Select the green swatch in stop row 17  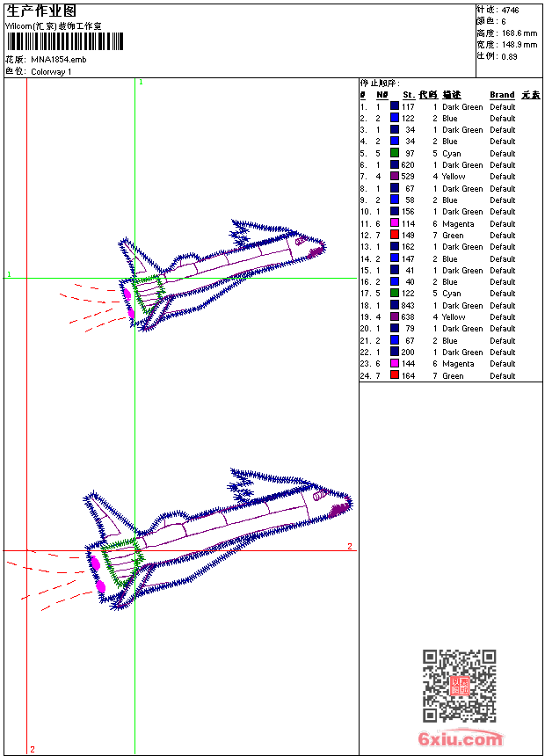click(x=395, y=293)
